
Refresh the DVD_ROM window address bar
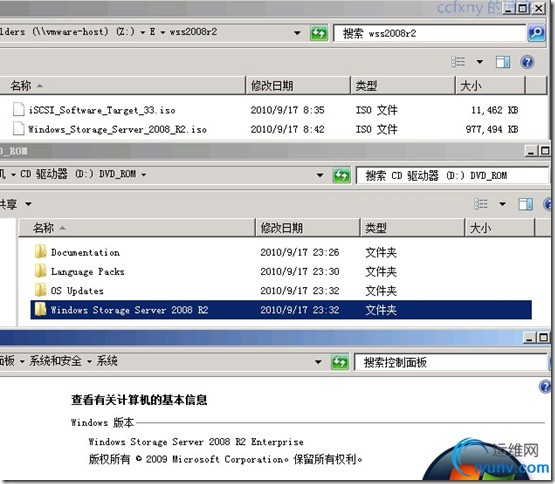[342, 175]
